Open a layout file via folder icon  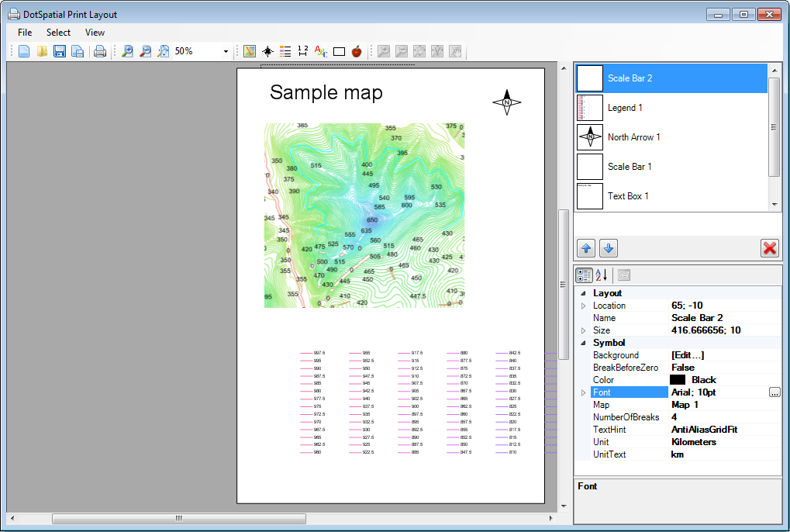coord(42,51)
